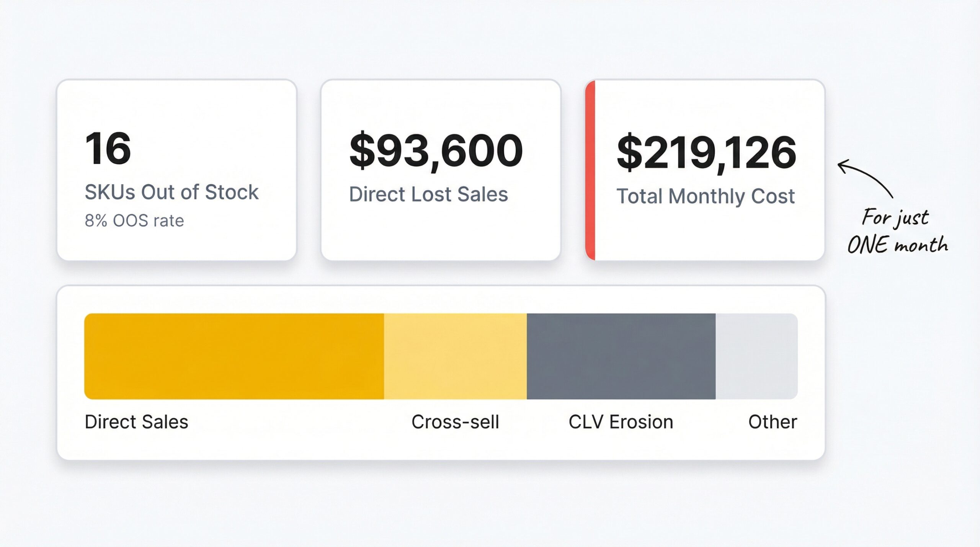Select the '16 SKUs Out of Stock' card

pos(176,172)
